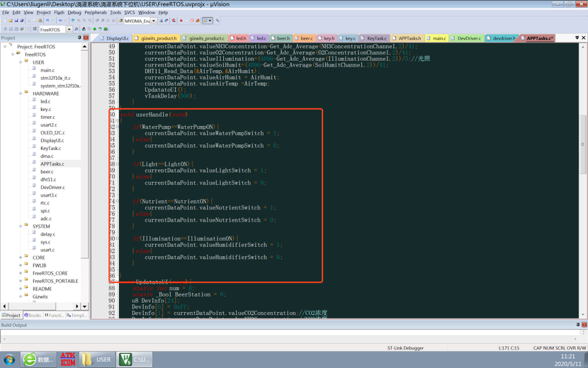
Task: Open the ATK XCOM taskbar app
Action: (x=67, y=360)
